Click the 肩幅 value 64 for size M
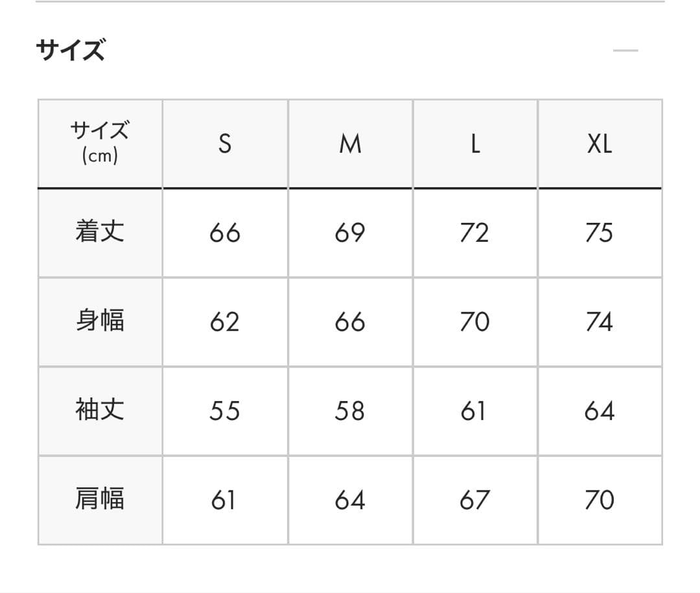Screen dimensions: 700x593 [350, 500]
